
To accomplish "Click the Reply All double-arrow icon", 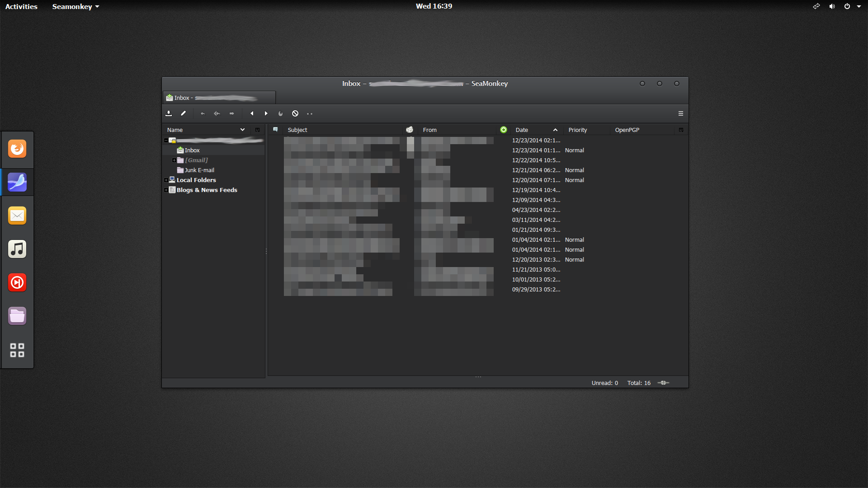I will [217, 113].
